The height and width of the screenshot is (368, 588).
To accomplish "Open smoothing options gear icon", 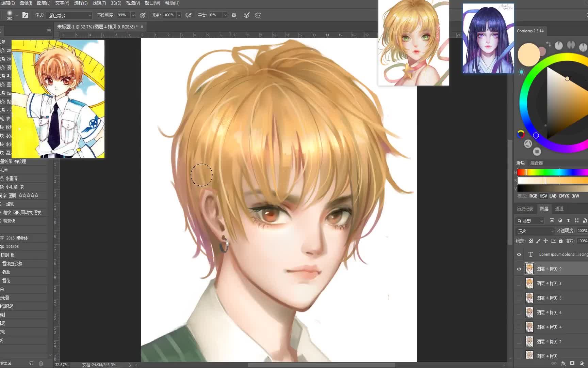I will (x=234, y=15).
